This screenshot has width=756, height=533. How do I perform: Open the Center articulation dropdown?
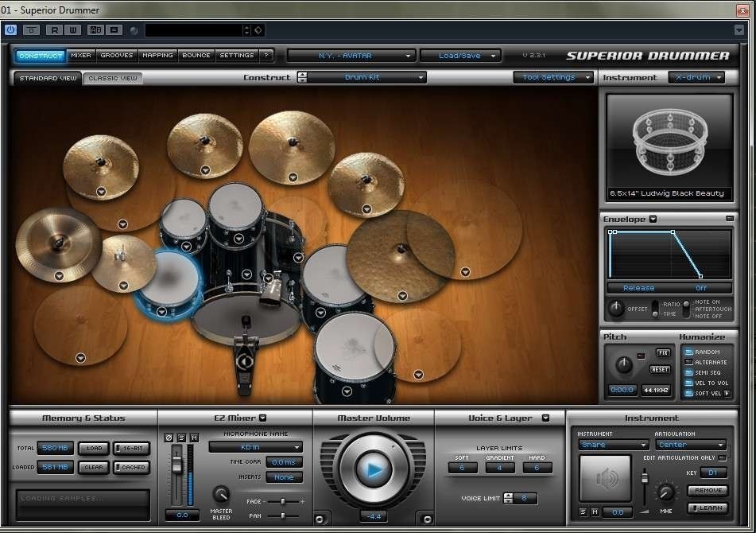click(x=690, y=445)
